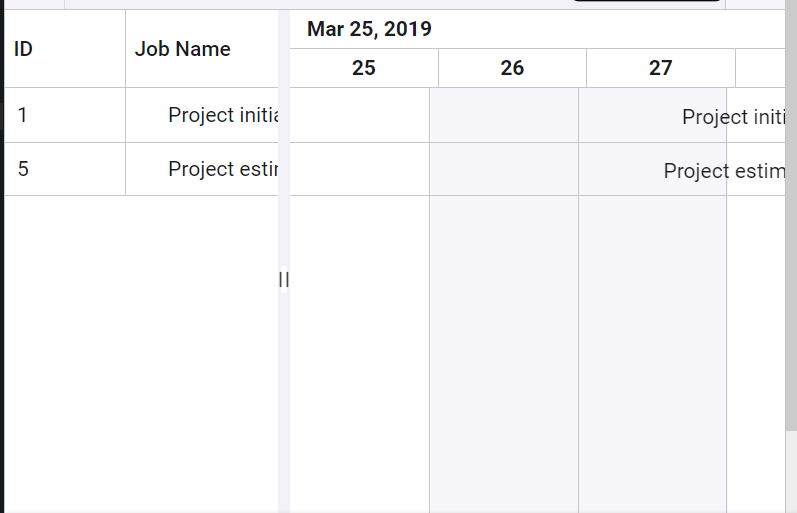Image resolution: width=797 pixels, height=513 pixels.
Task: Click day 26 in the timeline header
Action: click(x=512, y=68)
